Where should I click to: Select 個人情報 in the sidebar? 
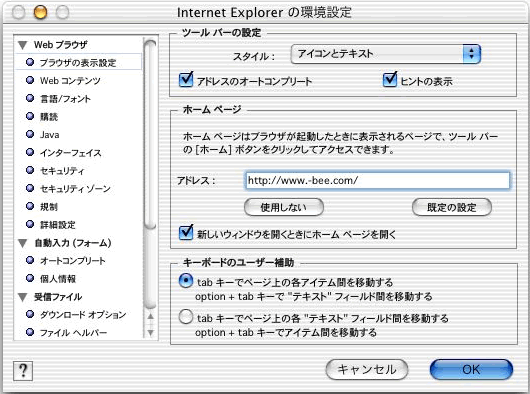pyautogui.click(x=58, y=279)
